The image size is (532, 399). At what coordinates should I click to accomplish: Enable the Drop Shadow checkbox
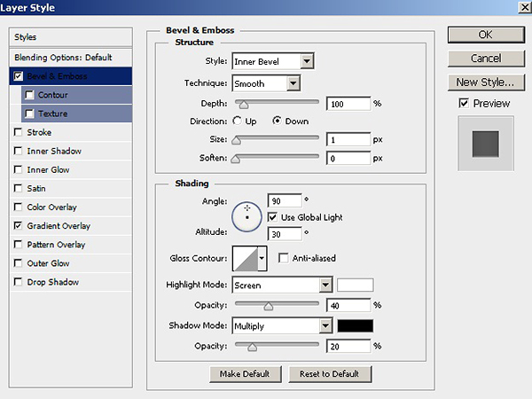[x=19, y=282]
